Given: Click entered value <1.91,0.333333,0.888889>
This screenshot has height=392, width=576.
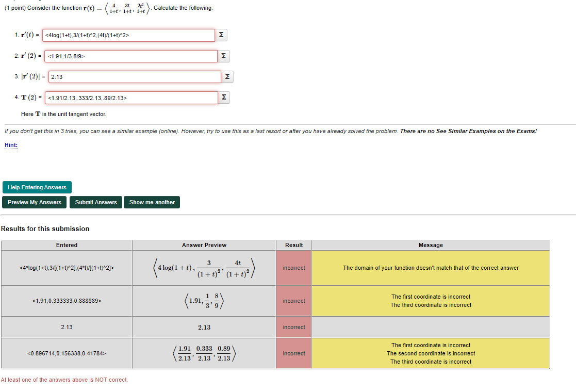Looking at the screenshot, I should (x=67, y=301).
